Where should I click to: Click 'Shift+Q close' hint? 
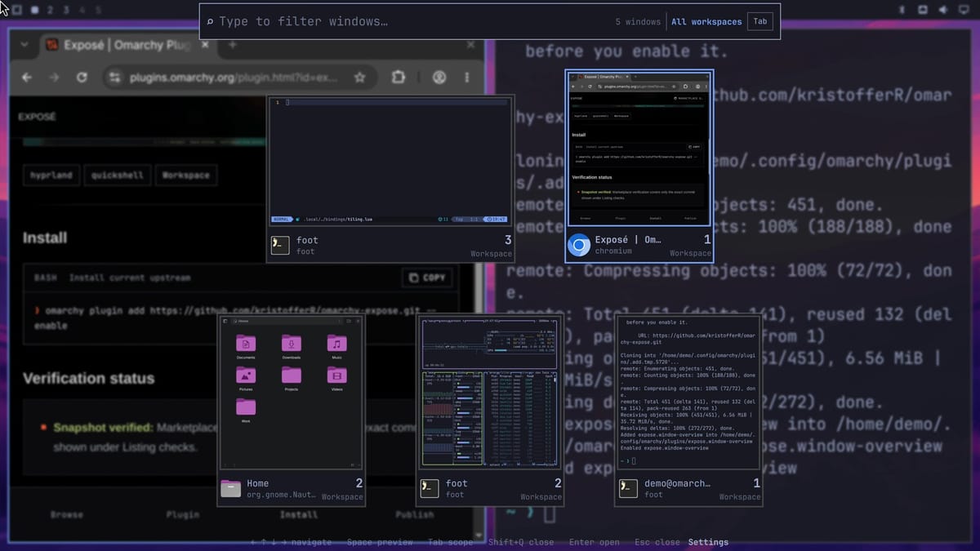521,542
